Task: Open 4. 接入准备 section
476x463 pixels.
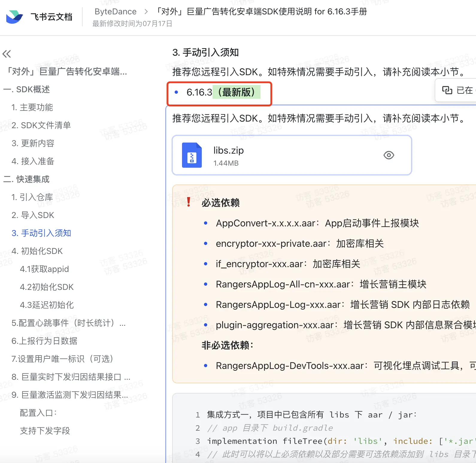Action: [33, 161]
